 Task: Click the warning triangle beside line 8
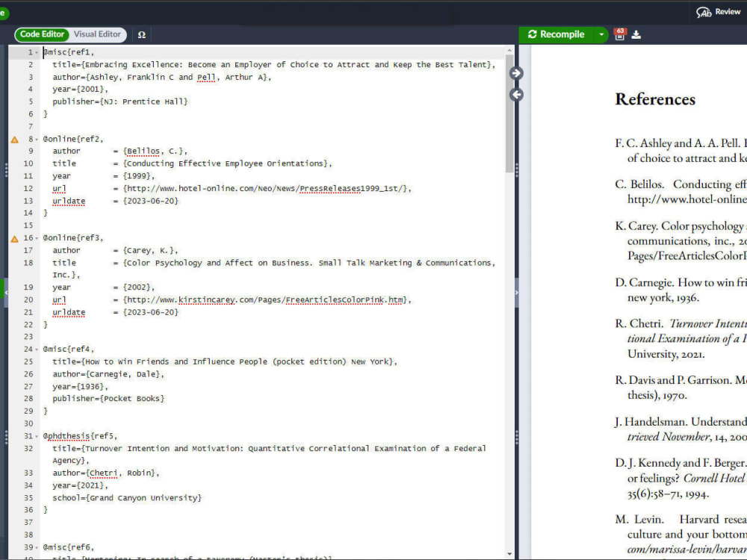pos(14,138)
